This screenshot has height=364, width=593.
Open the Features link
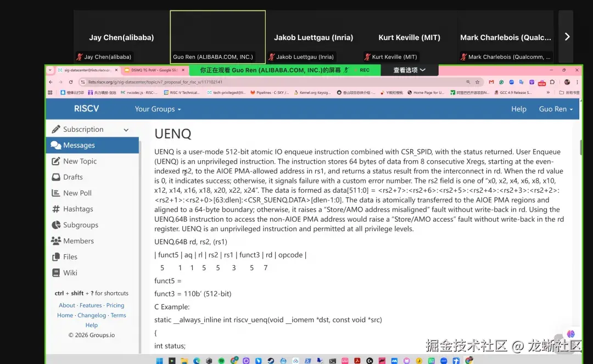click(x=91, y=305)
